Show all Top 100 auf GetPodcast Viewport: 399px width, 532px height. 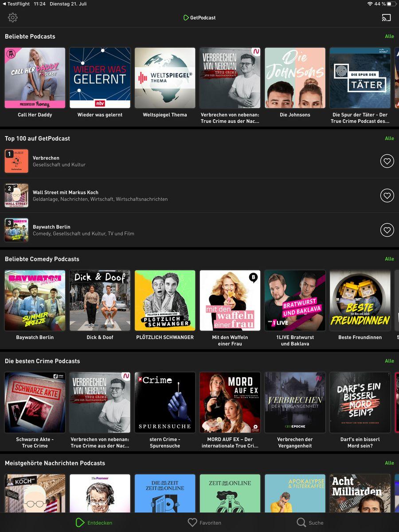[389, 138]
